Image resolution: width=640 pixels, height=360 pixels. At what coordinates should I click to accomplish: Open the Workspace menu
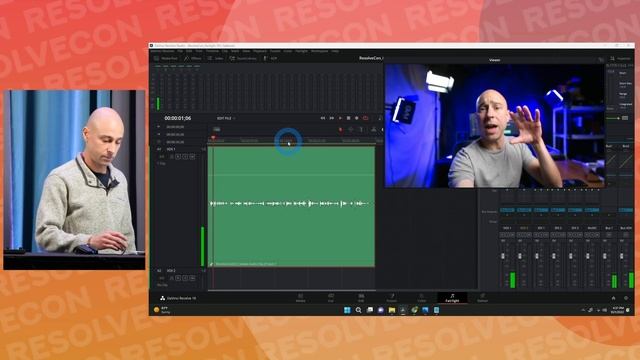click(x=319, y=51)
